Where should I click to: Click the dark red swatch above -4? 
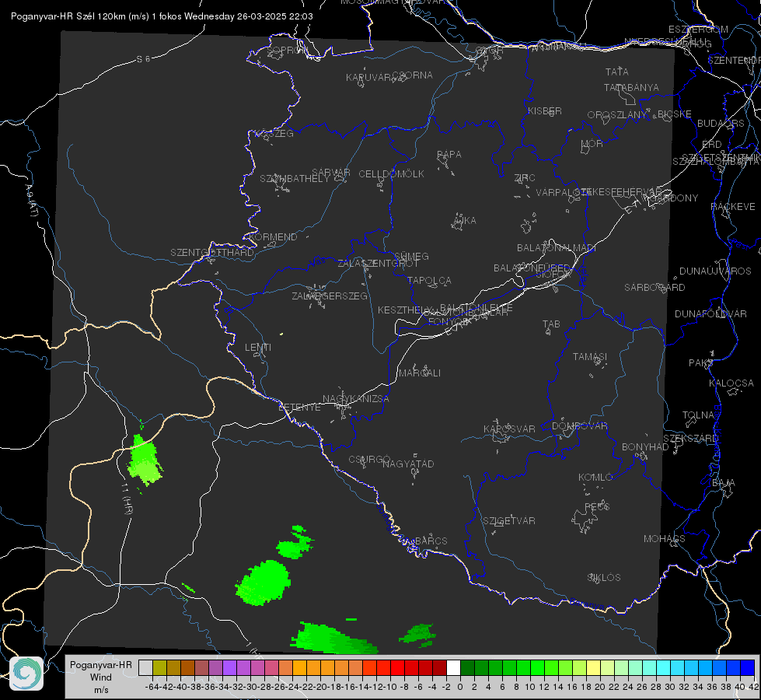(439, 667)
